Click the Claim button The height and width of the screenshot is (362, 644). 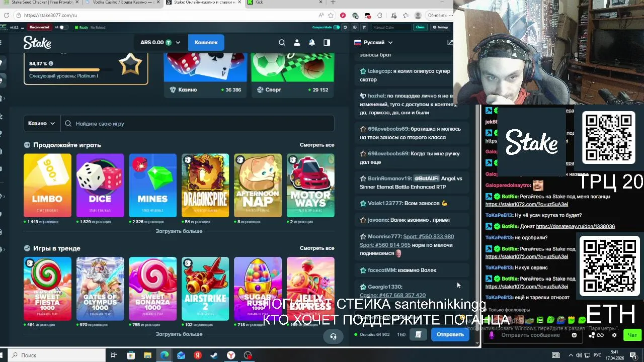[x=420, y=27]
